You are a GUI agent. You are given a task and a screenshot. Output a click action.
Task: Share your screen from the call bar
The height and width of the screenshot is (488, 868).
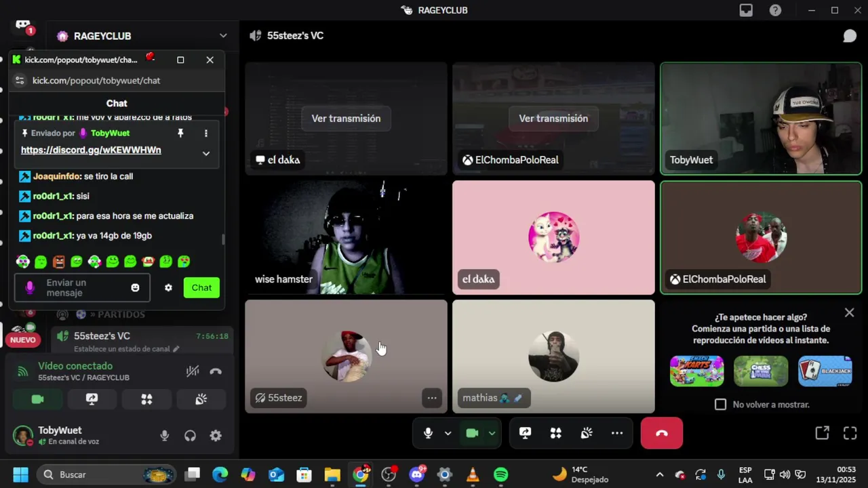pyautogui.click(x=525, y=433)
